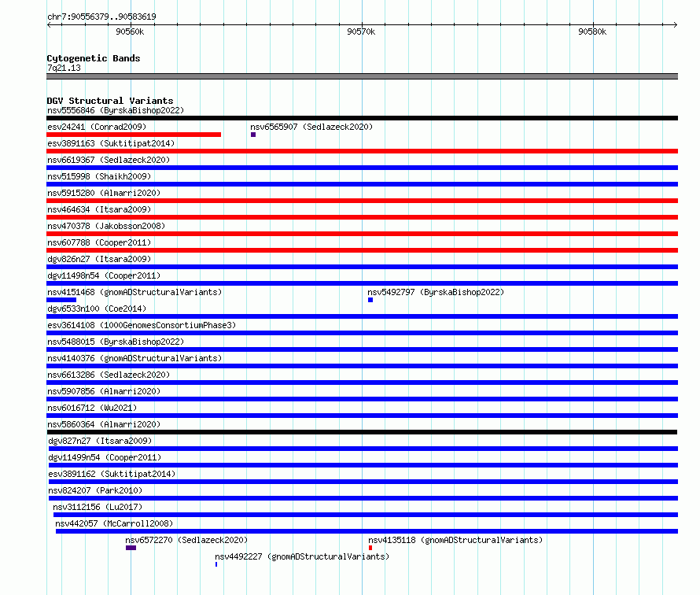The height and width of the screenshot is (595, 700).
Task: Click nsv470378 (Jakobsson2008) label
Action: [106, 226]
